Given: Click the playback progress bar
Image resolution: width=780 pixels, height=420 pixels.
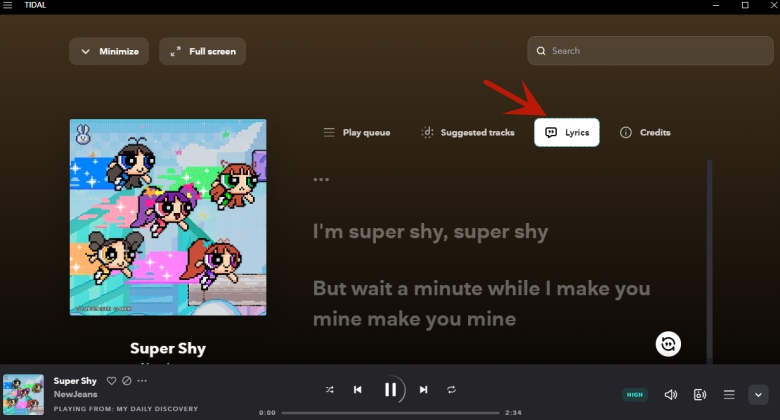Looking at the screenshot, I should pos(390,413).
